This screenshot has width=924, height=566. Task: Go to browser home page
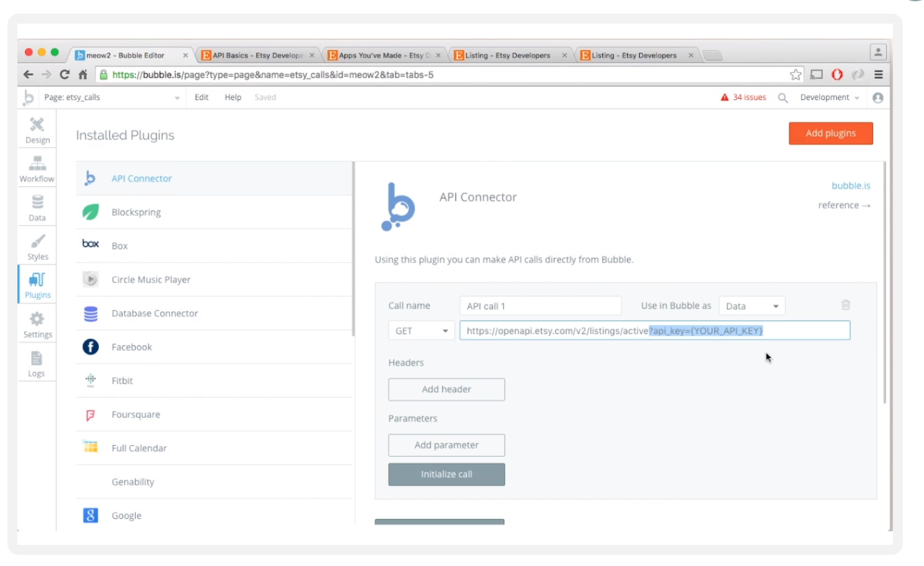coord(82,74)
